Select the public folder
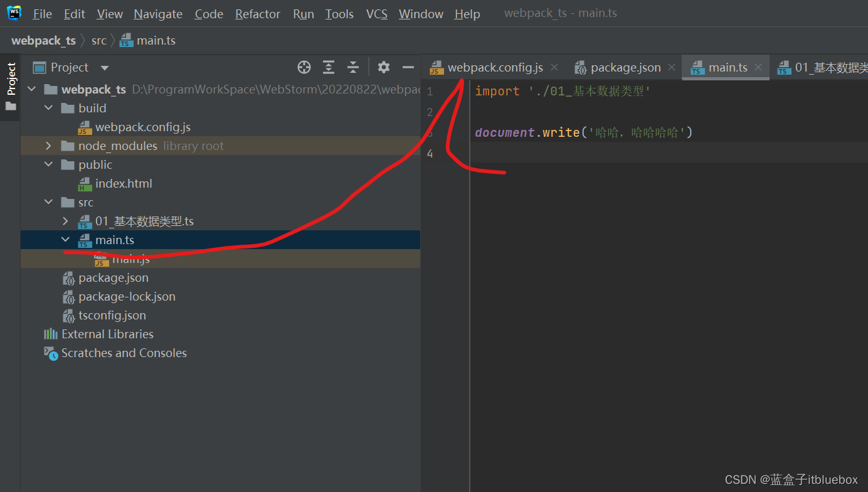The image size is (868, 492). pyautogui.click(x=220, y=164)
